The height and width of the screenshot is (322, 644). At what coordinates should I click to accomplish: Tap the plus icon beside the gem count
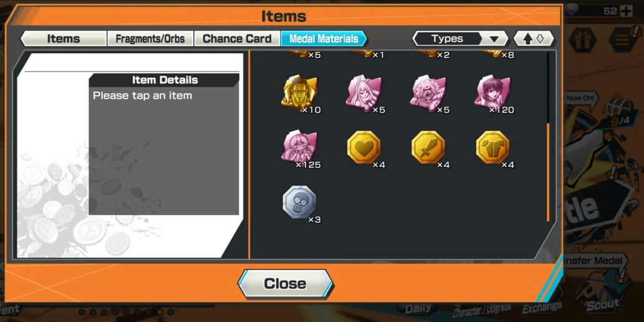coord(627,11)
